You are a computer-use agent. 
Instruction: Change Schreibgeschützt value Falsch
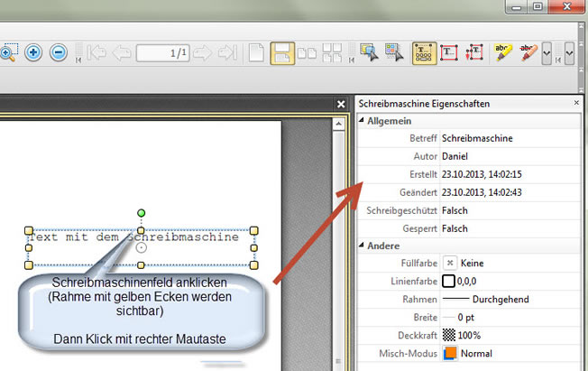click(x=510, y=210)
